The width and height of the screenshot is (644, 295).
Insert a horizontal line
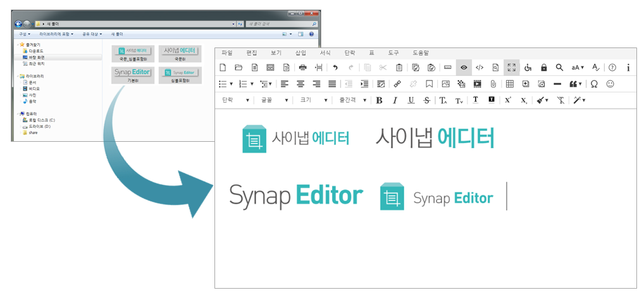pos(557,84)
